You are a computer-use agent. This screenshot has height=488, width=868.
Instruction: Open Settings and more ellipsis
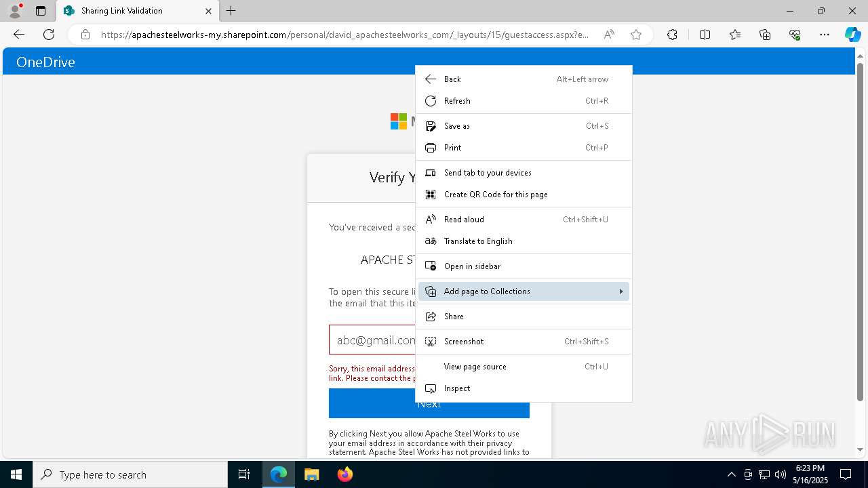click(825, 35)
